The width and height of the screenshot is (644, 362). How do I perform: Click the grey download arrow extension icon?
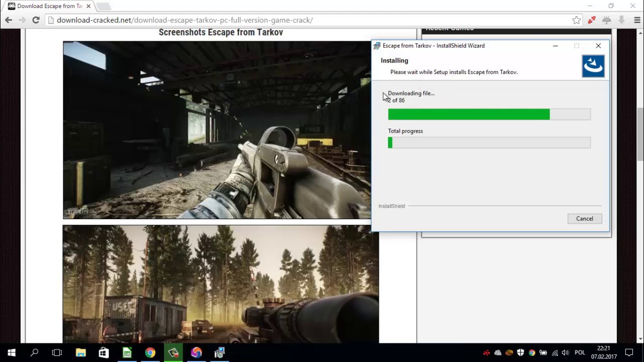click(x=622, y=20)
